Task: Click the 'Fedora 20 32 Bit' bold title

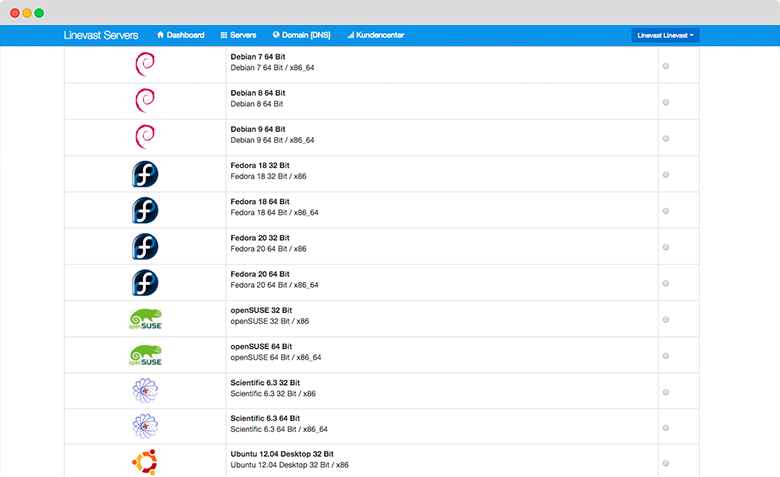Action: (x=260, y=238)
